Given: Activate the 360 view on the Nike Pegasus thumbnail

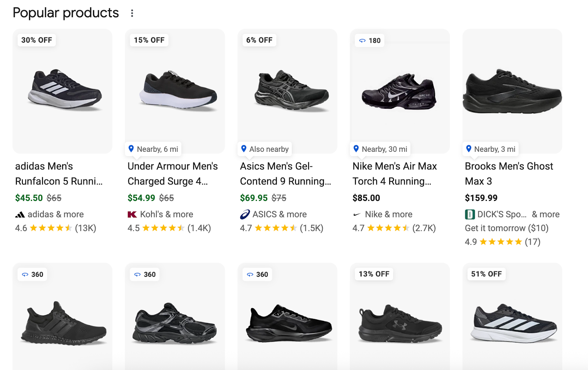Looking at the screenshot, I should pyautogui.click(x=257, y=274).
